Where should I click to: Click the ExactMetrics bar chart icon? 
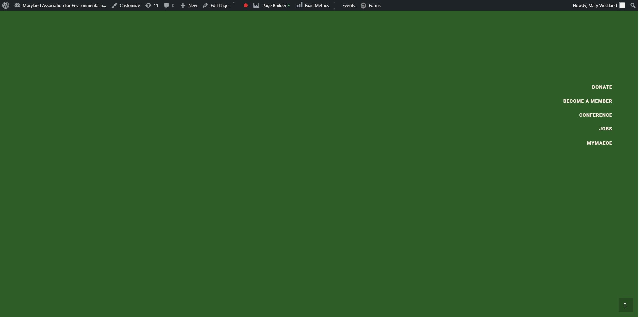[x=299, y=5]
